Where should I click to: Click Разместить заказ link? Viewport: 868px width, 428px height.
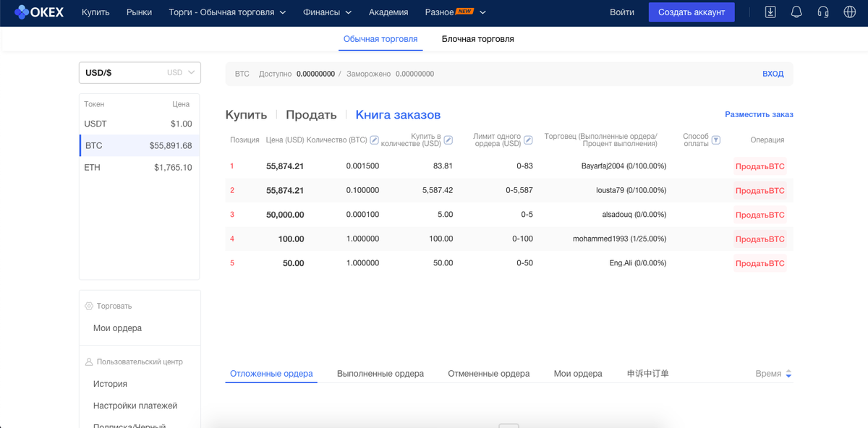point(759,114)
